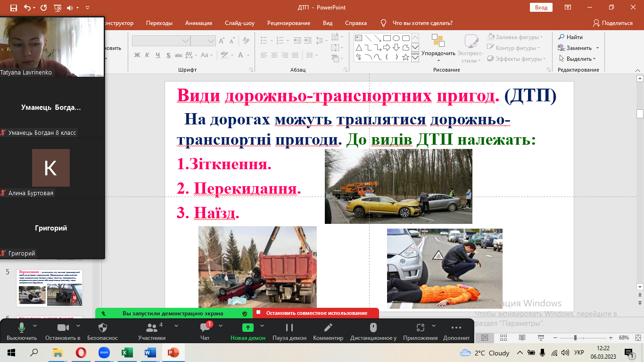Stop video with Zoom camera button
Screen dimensions: 644x362
coord(63,328)
